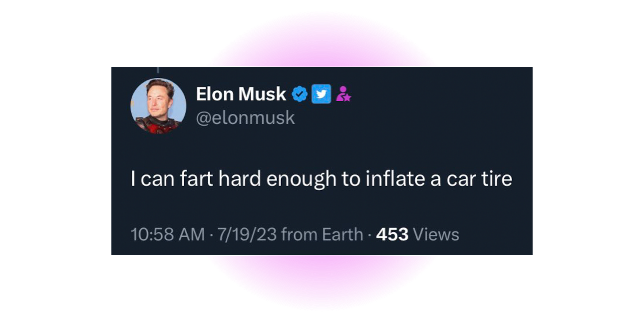Viewport: 644px width, 322px height.
Task: Open the @elonmusk handle link
Action: (x=245, y=118)
